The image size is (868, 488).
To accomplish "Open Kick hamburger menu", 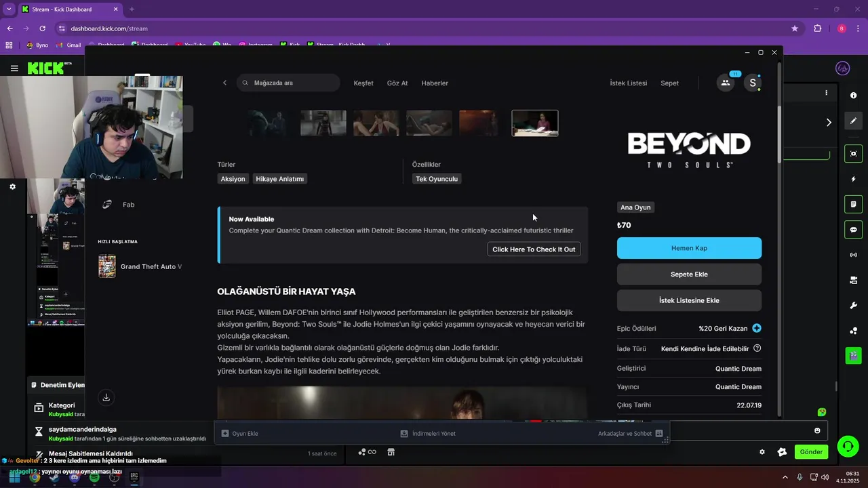I will (x=14, y=68).
